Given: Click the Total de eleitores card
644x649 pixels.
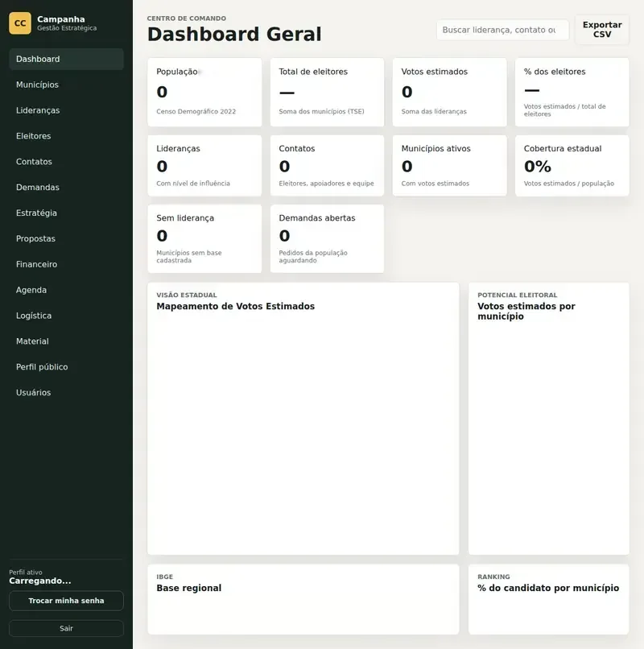Looking at the screenshot, I should coord(327,93).
